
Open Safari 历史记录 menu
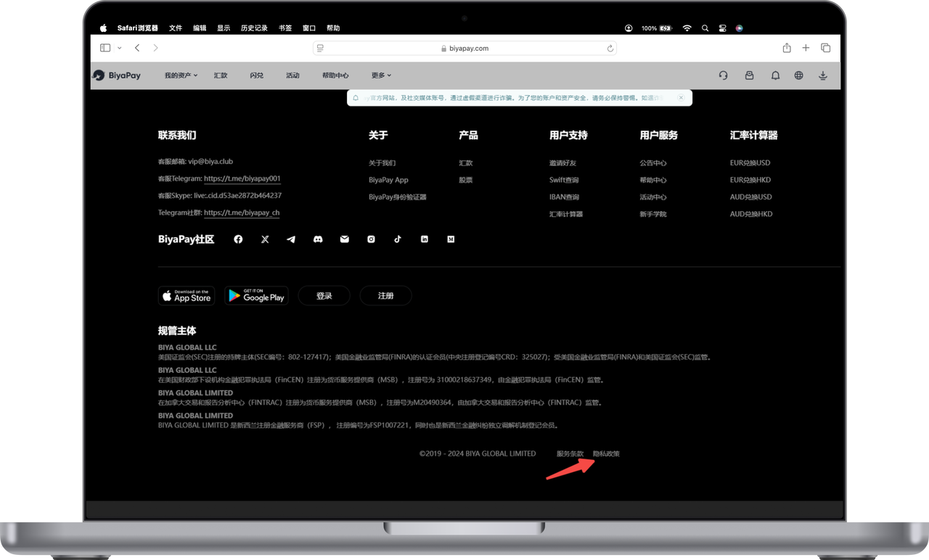point(254,28)
